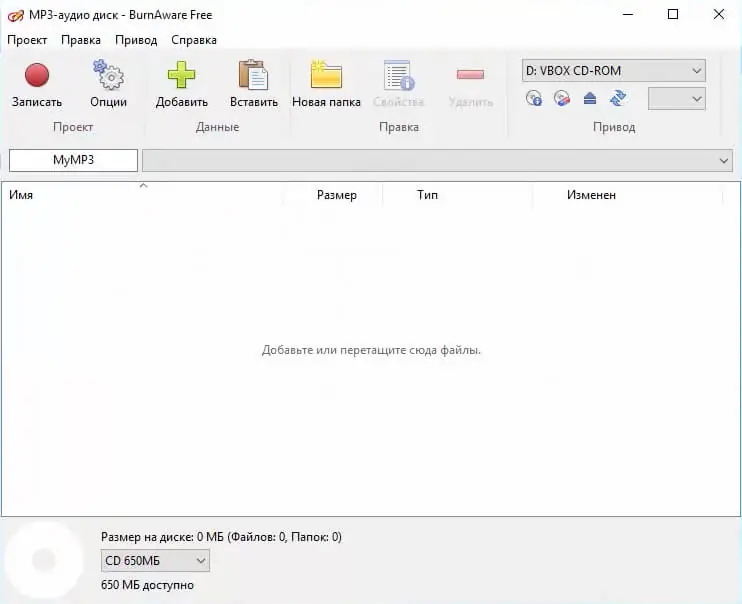This screenshot has width=742, height=604.
Task: Erase disc icon in Привод group
Action: tap(562, 98)
